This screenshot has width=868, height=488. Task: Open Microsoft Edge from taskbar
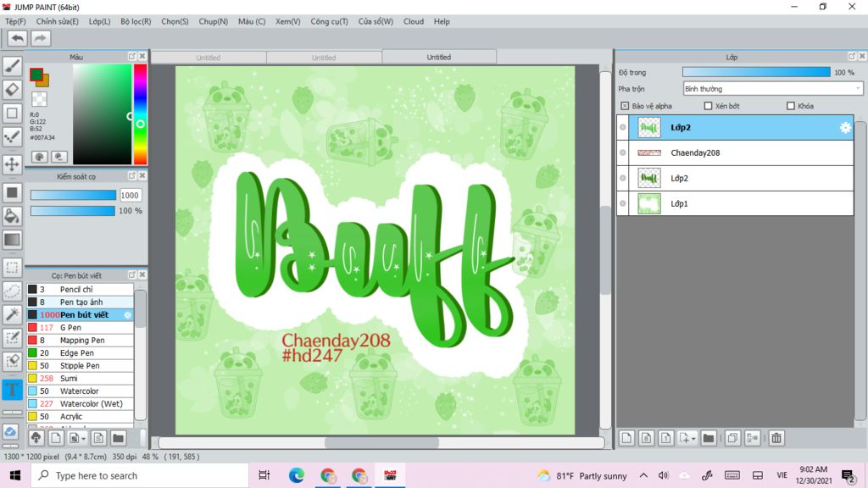[x=296, y=475]
